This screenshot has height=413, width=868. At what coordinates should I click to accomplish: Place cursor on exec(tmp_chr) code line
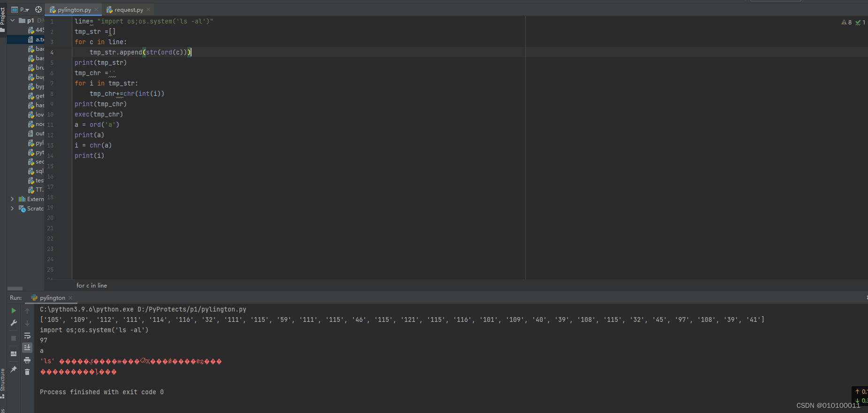99,114
